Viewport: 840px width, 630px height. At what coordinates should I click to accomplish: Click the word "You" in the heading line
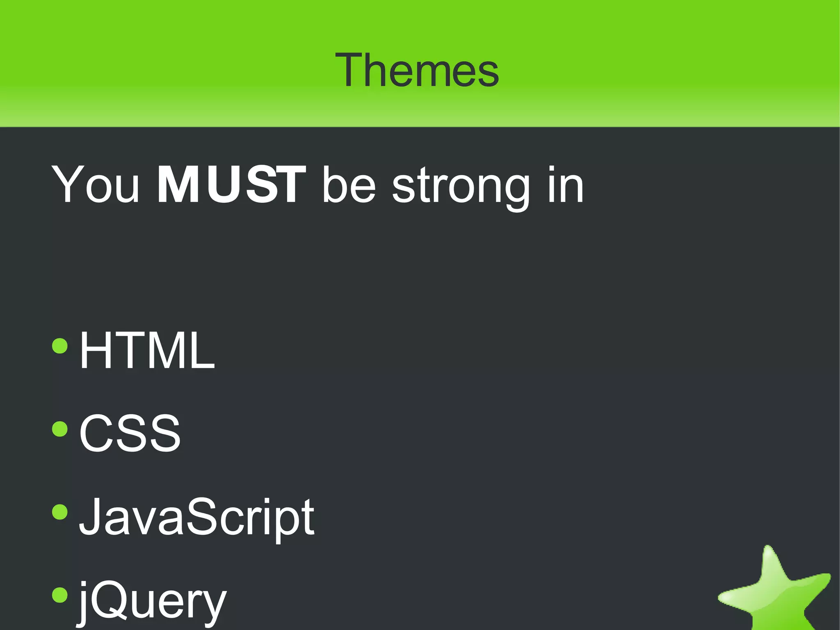pyautogui.click(x=96, y=185)
